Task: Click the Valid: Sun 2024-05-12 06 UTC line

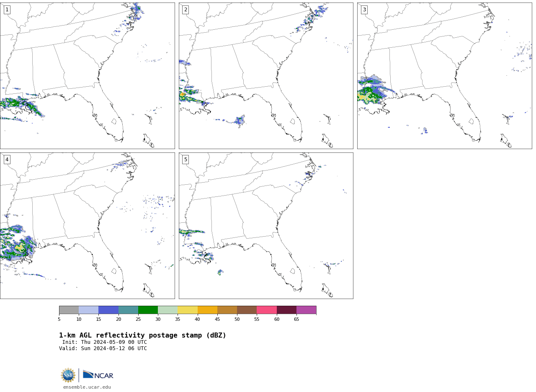Action: [103, 348]
